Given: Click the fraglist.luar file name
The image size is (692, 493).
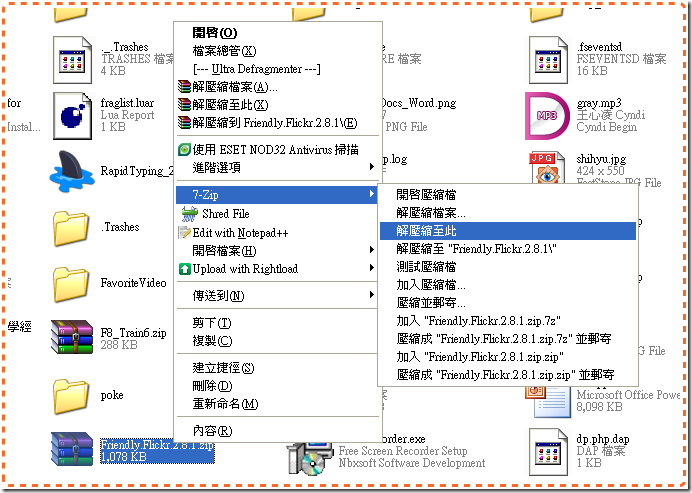Looking at the screenshot, I should tap(127, 103).
